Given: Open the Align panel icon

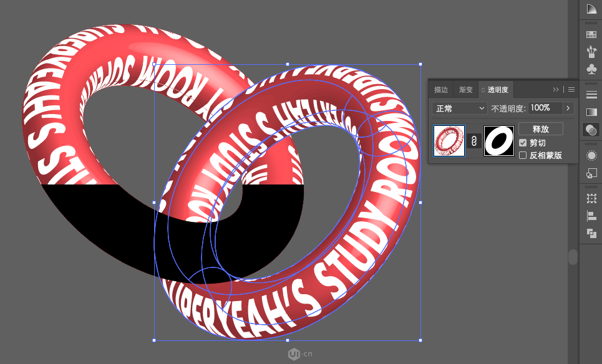Looking at the screenshot, I should pos(591,216).
